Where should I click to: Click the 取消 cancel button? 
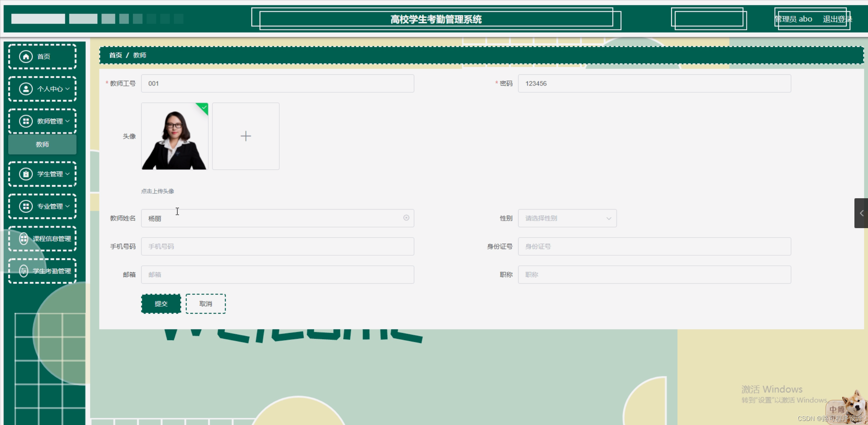206,303
